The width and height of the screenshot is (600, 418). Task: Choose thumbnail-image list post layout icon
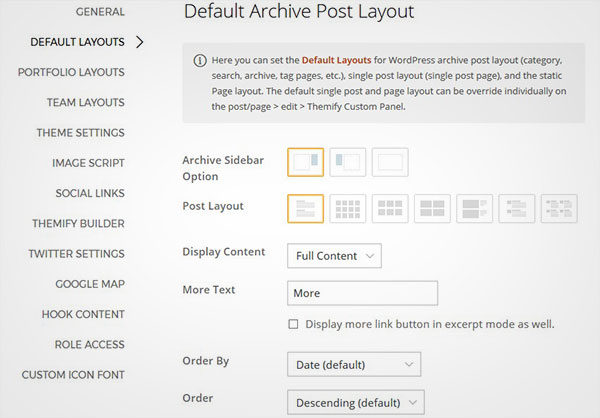517,209
